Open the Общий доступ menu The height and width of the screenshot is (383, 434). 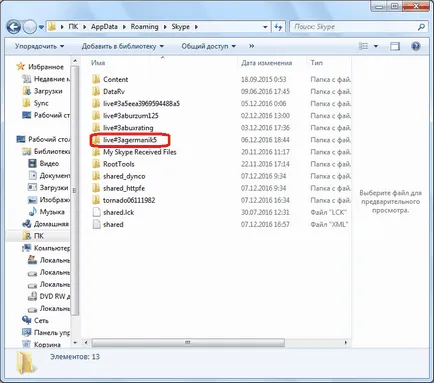coord(208,46)
